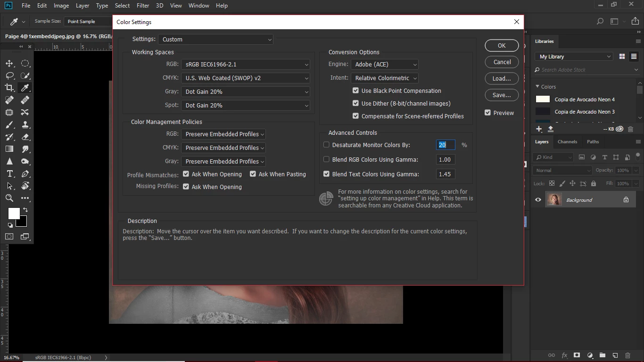Screen dimensions: 644x362
Task: Click the Cancel button
Action: 502,62
